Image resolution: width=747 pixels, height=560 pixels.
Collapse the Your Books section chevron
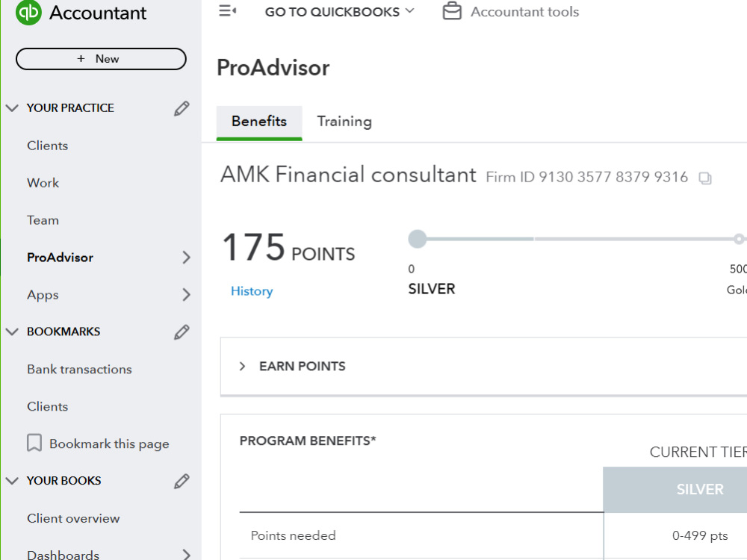click(x=12, y=481)
